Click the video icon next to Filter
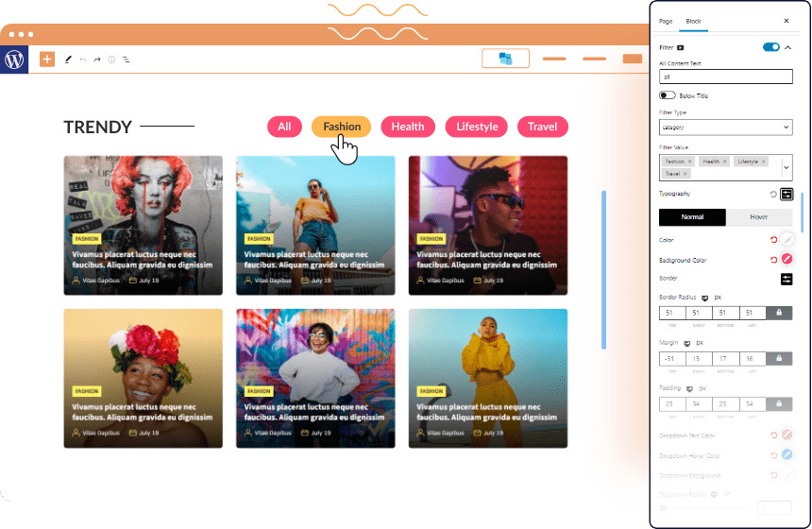812x529 pixels. click(681, 47)
